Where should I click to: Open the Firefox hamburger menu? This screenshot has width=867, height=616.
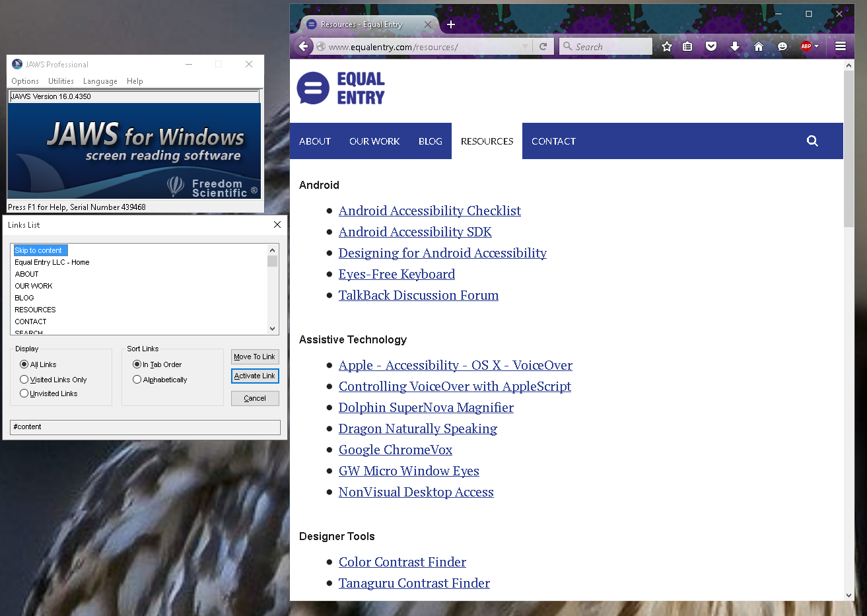(x=841, y=46)
